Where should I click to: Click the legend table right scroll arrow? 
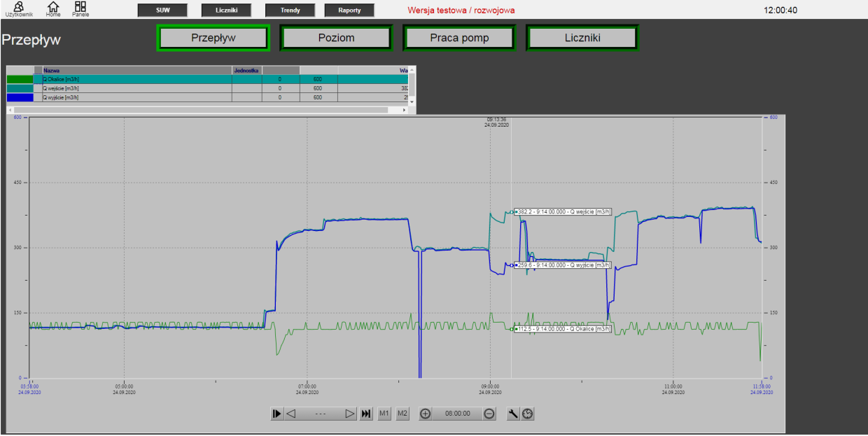click(404, 110)
